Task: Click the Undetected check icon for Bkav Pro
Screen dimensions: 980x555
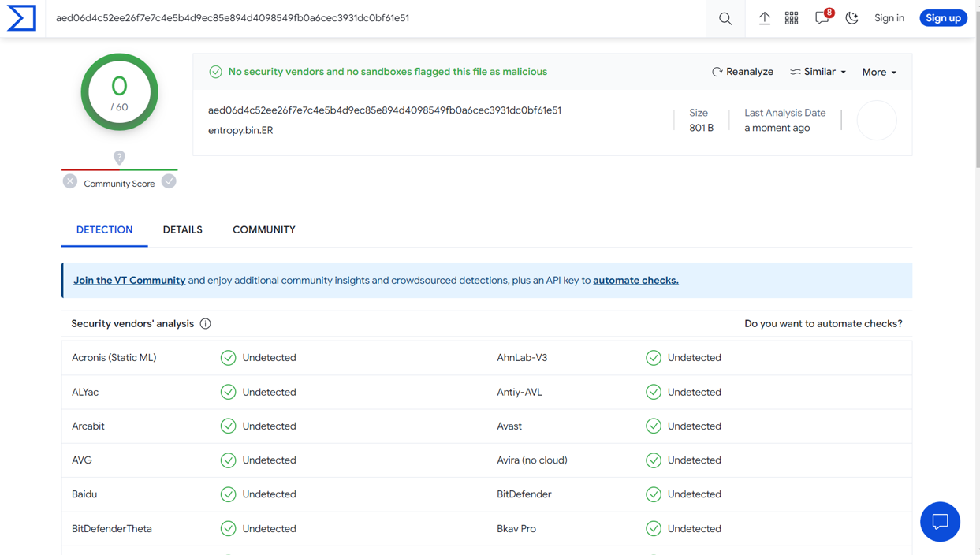Action: click(x=654, y=528)
